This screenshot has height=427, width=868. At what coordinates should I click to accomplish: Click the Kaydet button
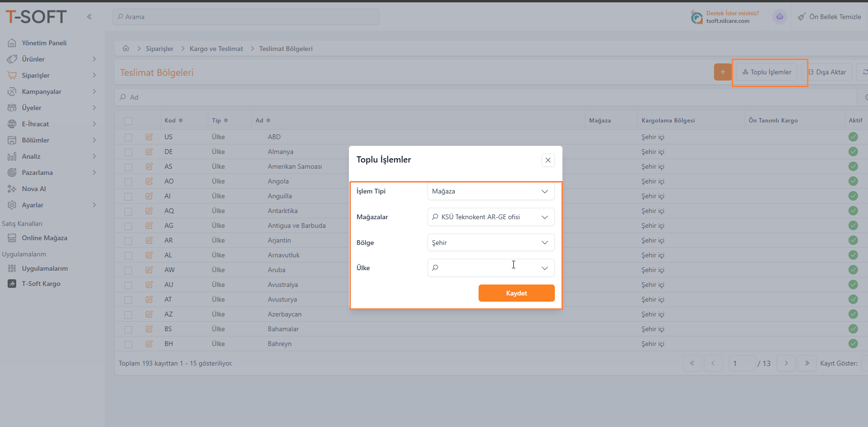click(516, 293)
